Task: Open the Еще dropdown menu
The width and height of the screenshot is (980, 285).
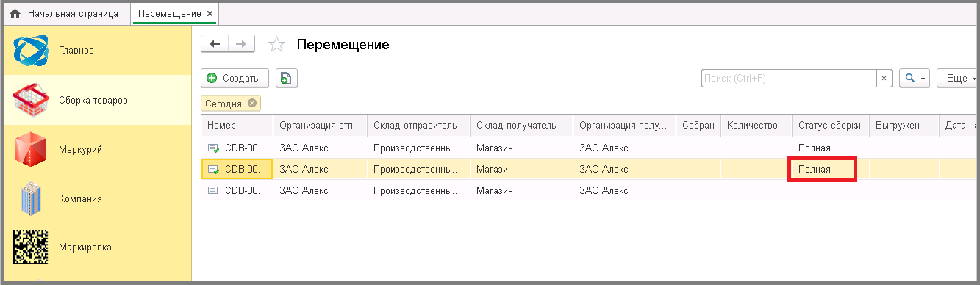Action: (x=958, y=78)
